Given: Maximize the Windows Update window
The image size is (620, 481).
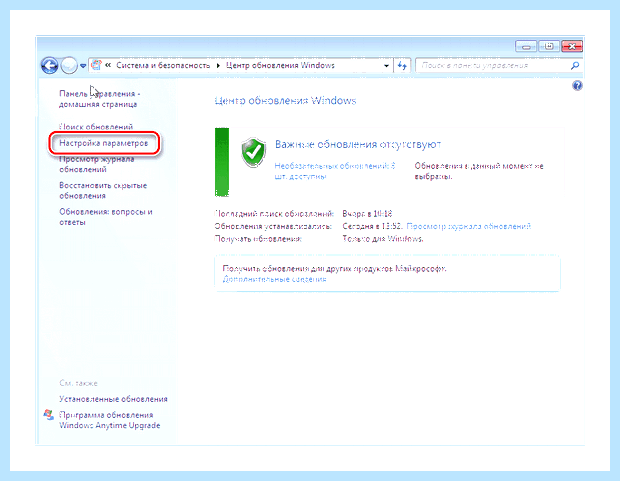Looking at the screenshot, I should (548, 46).
